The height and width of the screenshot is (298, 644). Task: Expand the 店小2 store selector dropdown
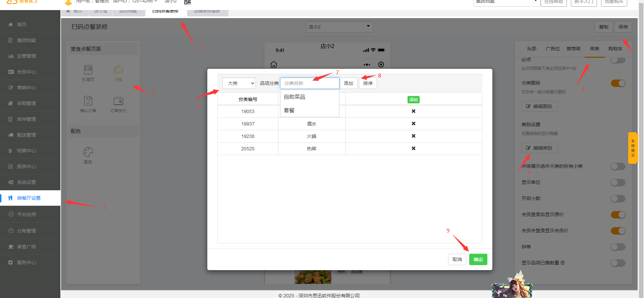[339, 27]
